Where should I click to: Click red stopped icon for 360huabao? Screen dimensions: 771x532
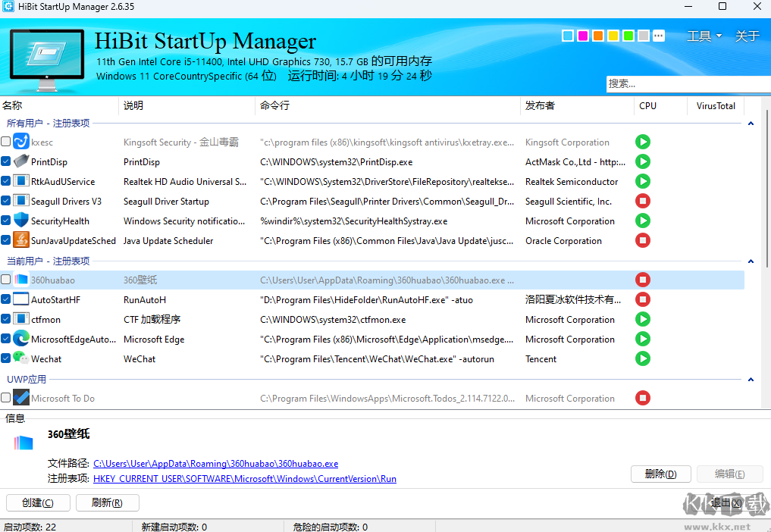pyautogui.click(x=643, y=280)
